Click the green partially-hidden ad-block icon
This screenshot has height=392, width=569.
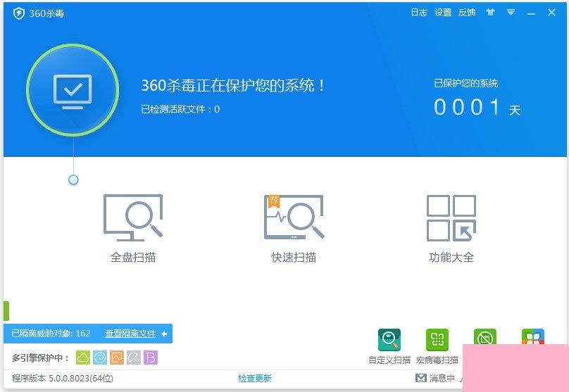(484, 337)
